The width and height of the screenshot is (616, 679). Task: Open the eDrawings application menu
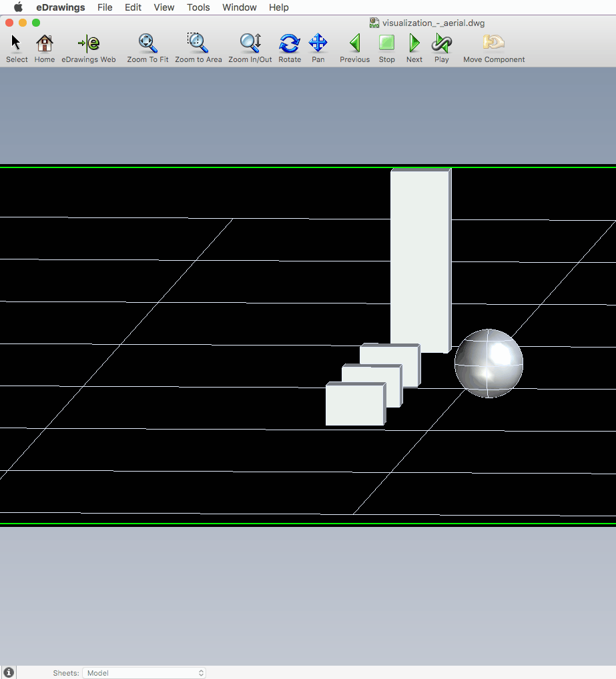61,7
